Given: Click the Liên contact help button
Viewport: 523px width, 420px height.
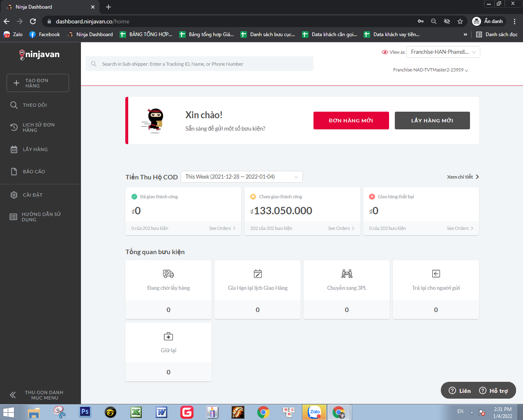Looking at the screenshot, I should (460, 390).
